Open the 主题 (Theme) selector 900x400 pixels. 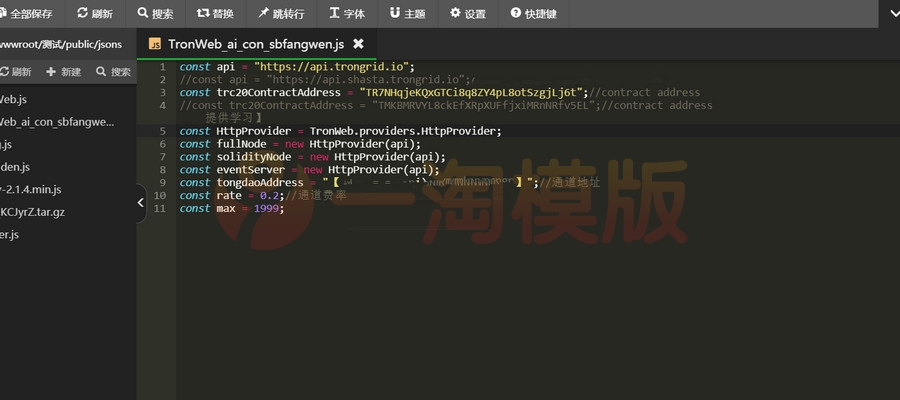pos(407,14)
